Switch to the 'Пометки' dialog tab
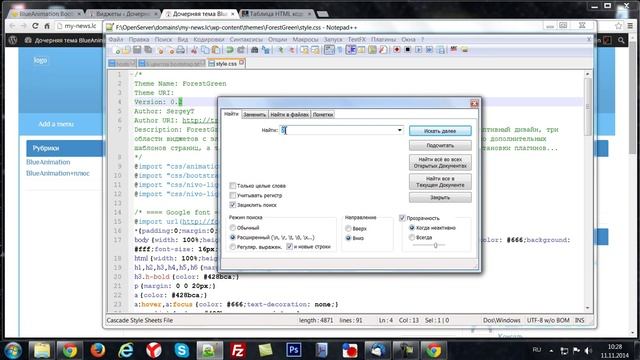This screenshot has height=360, width=640. [x=322, y=115]
